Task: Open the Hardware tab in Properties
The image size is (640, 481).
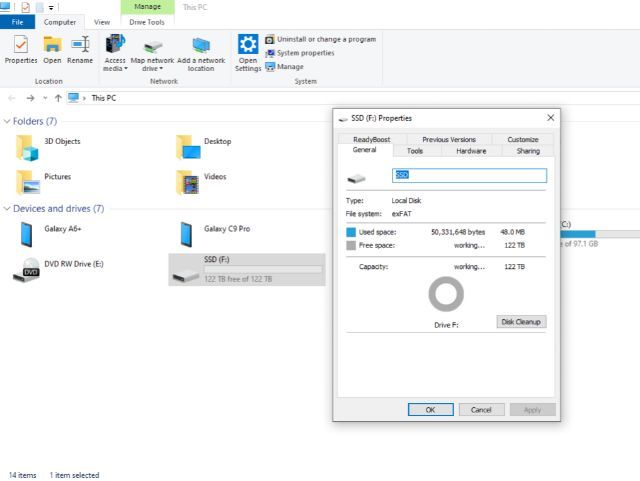Action: tap(471, 151)
